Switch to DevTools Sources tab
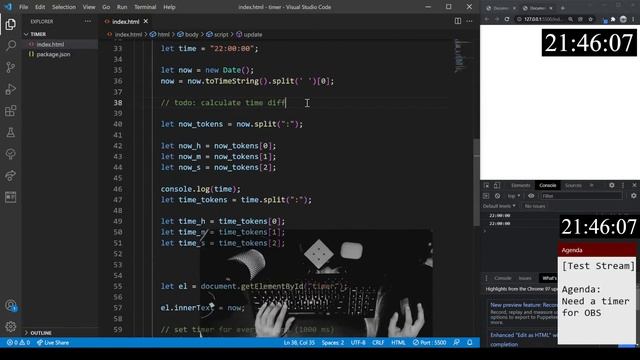Screen dimensions: 640x360 (x=573, y=185)
